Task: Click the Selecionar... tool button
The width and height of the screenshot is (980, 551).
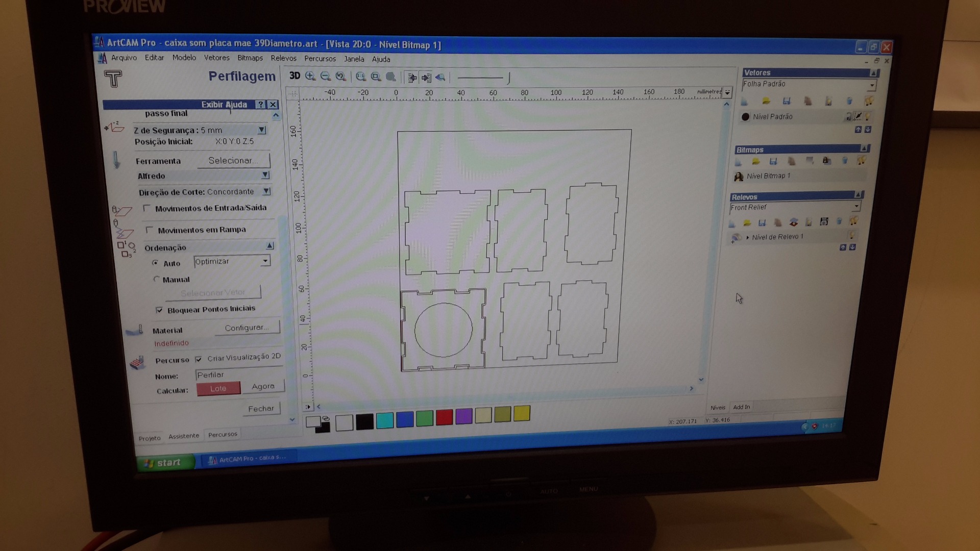Action: 233,160
